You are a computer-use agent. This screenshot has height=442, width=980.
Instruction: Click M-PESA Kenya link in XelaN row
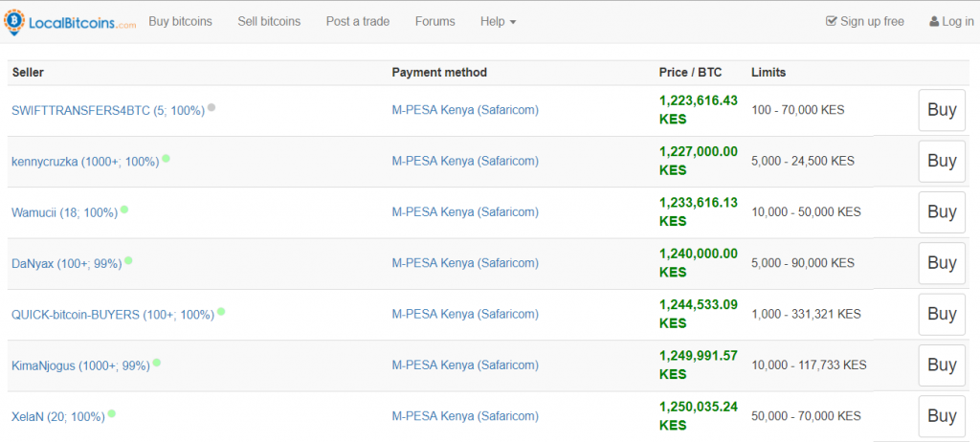point(465,416)
